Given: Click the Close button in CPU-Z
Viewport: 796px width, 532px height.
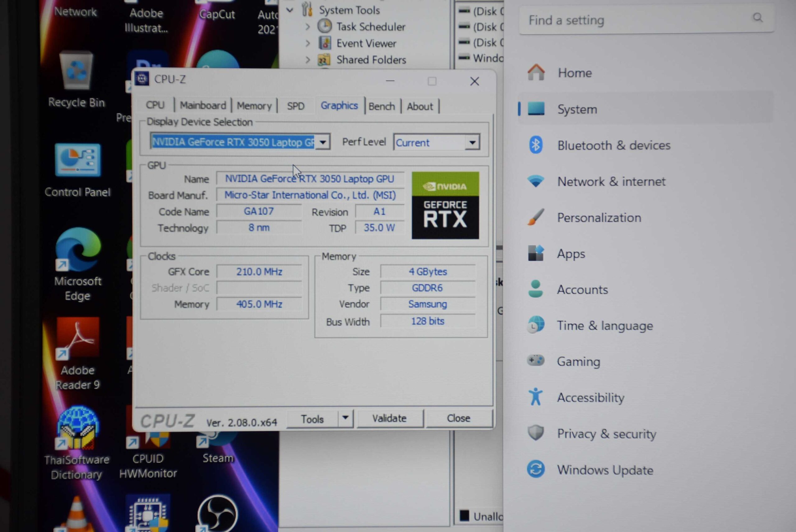Looking at the screenshot, I should (458, 418).
